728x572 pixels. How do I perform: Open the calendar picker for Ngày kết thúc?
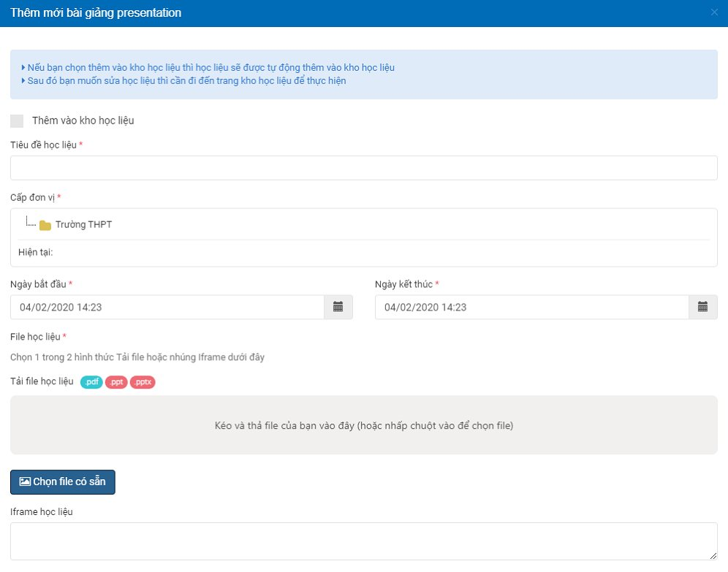pyautogui.click(x=702, y=308)
